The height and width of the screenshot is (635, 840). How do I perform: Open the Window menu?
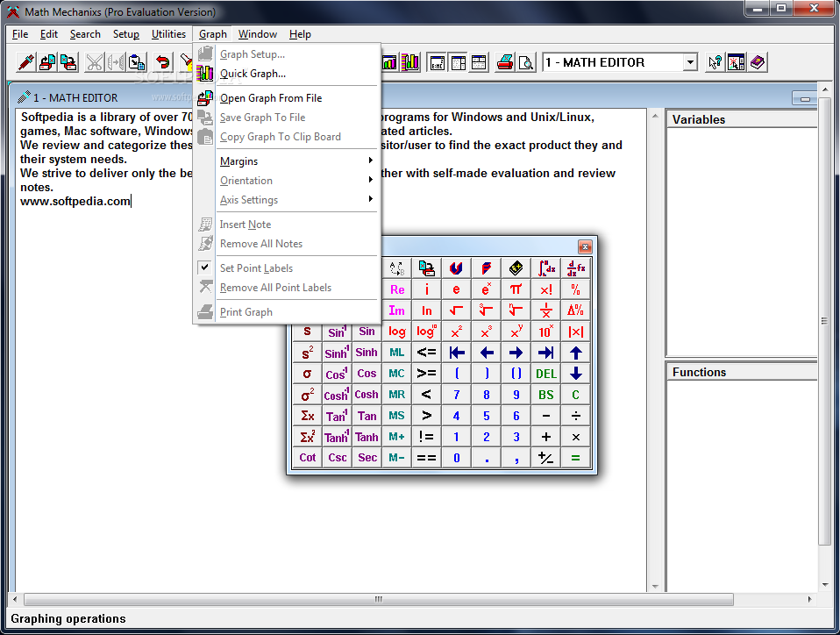tap(258, 34)
